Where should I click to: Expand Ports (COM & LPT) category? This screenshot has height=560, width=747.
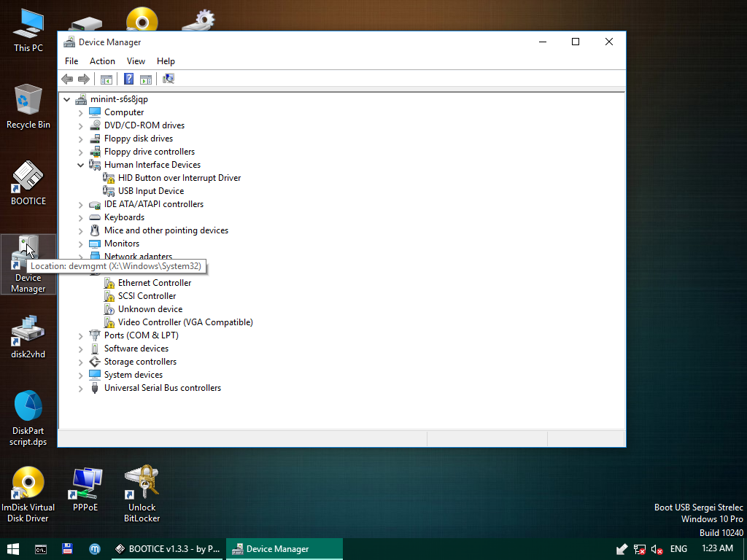pos(80,335)
